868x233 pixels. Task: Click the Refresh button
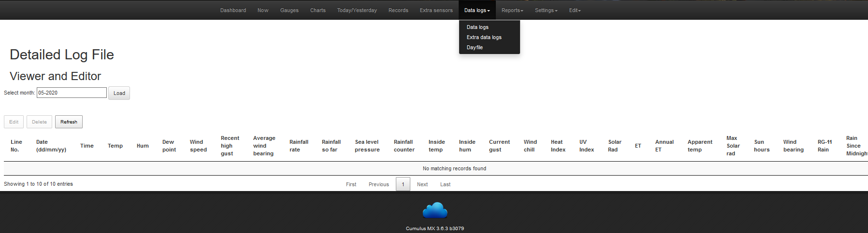(69, 122)
